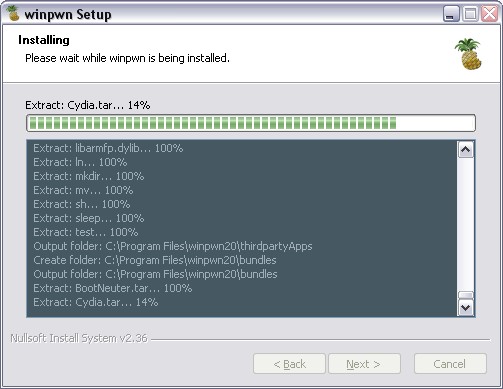Click the Back button

click(289, 364)
